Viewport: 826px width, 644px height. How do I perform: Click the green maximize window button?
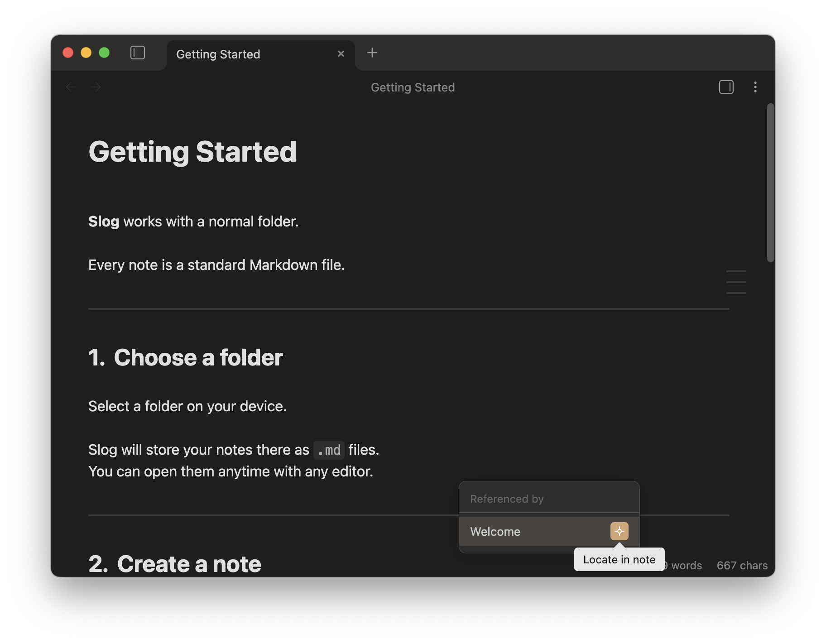click(x=104, y=53)
